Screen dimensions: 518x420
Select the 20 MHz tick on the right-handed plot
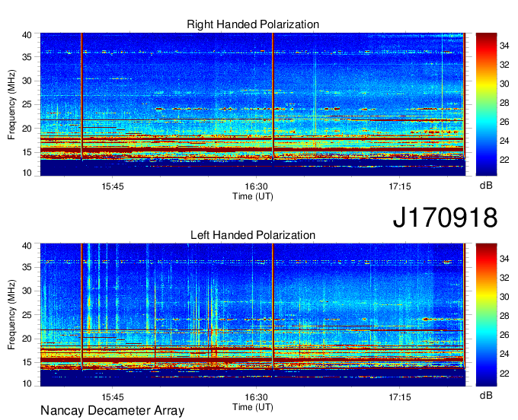coord(27,129)
